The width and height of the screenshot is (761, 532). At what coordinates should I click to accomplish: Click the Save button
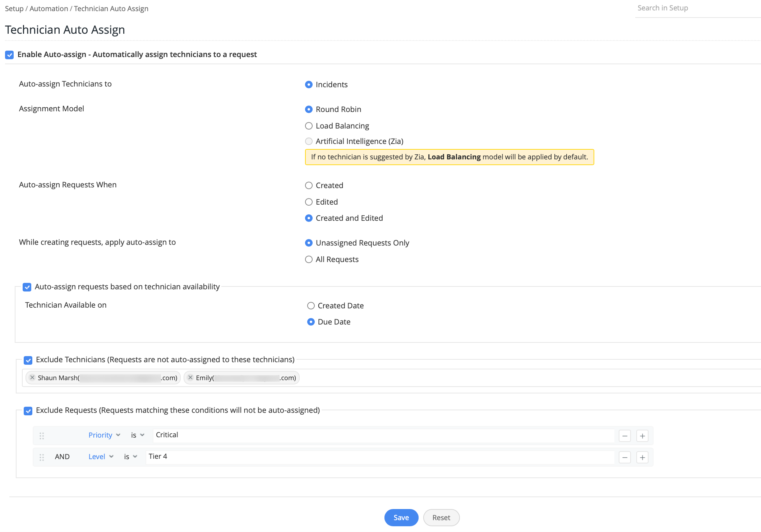click(401, 518)
